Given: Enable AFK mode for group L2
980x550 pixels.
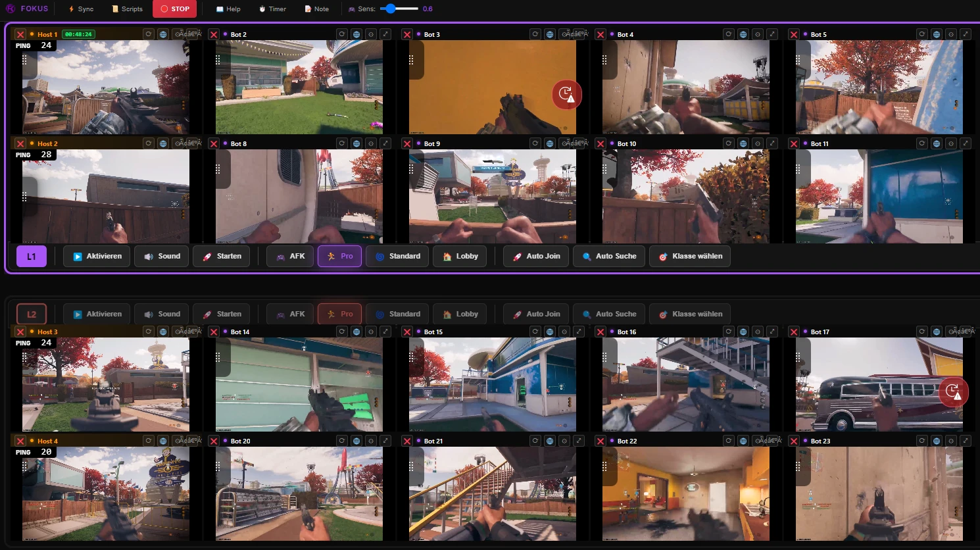Looking at the screenshot, I should pos(290,314).
